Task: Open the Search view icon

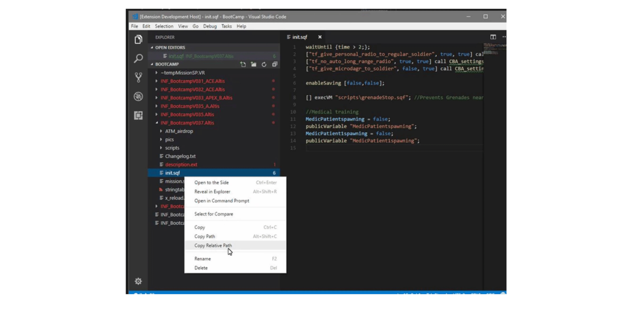Action: [x=138, y=58]
